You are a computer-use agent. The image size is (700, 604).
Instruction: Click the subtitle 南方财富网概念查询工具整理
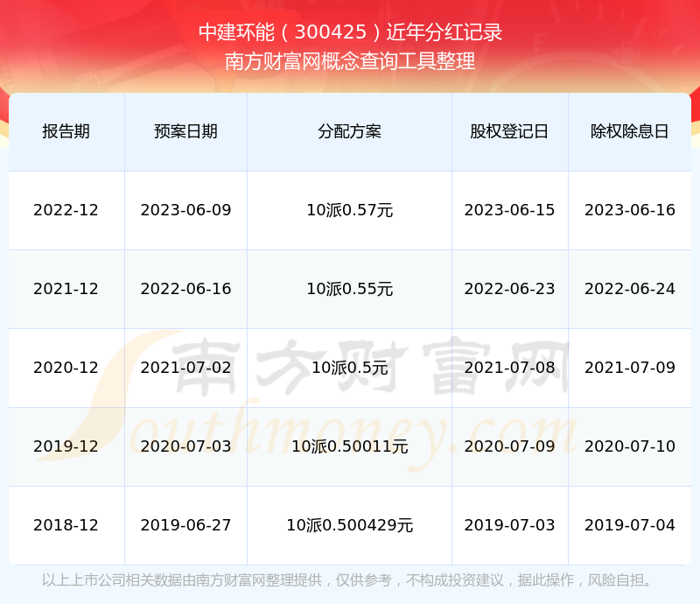[350, 61]
